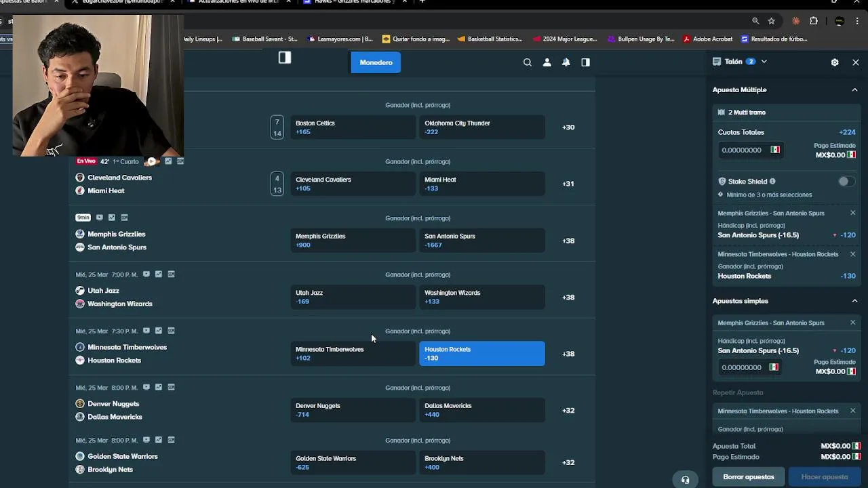Viewport: 868px width, 488px height.
Task: Expand Talón betslip dropdown chevron
Action: pyautogui.click(x=764, y=62)
